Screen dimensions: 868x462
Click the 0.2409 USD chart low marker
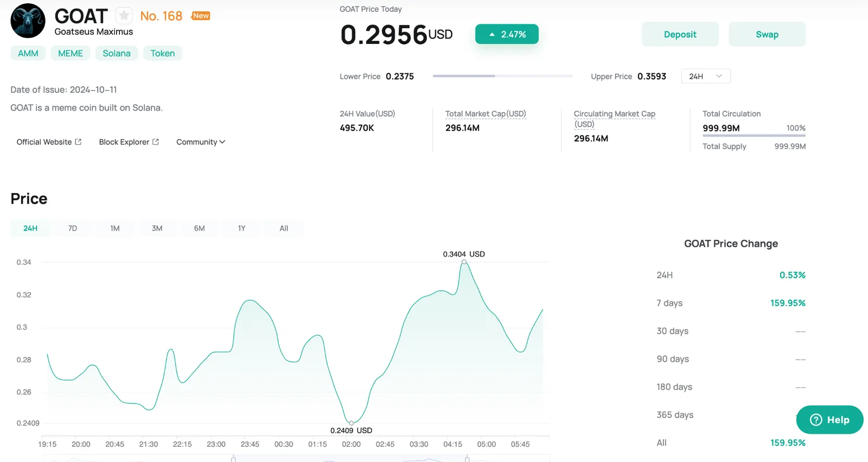pyautogui.click(x=352, y=423)
